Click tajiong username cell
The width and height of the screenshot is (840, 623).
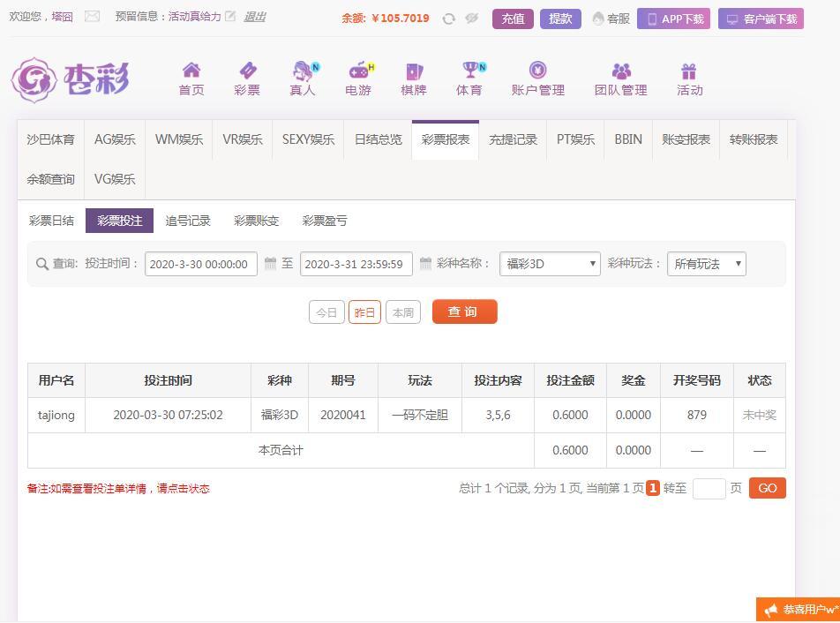point(56,415)
